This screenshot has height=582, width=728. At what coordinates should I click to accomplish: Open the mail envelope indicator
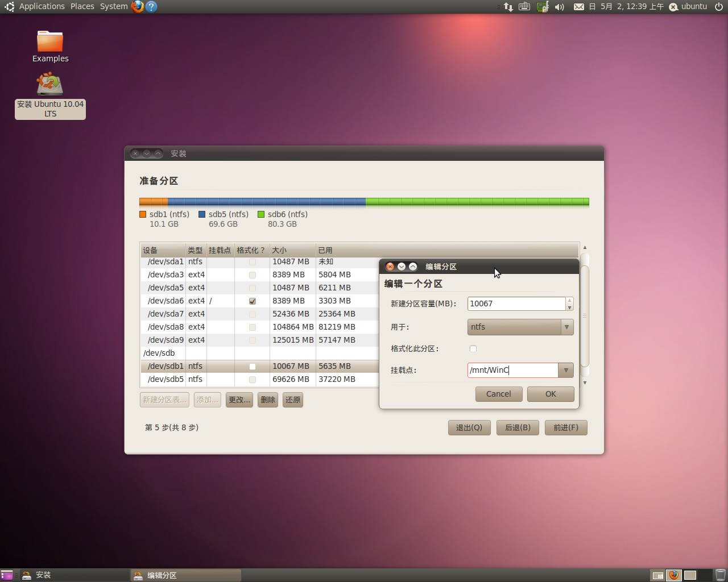pos(579,7)
